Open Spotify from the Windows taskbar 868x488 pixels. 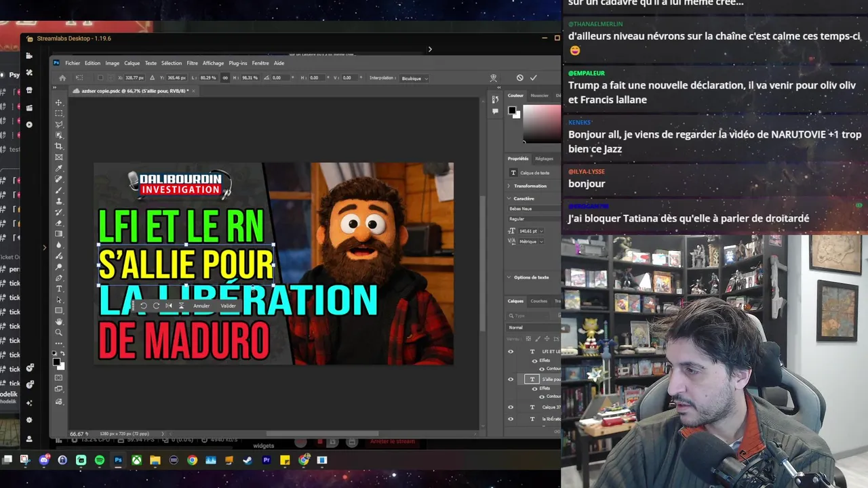coord(100,460)
